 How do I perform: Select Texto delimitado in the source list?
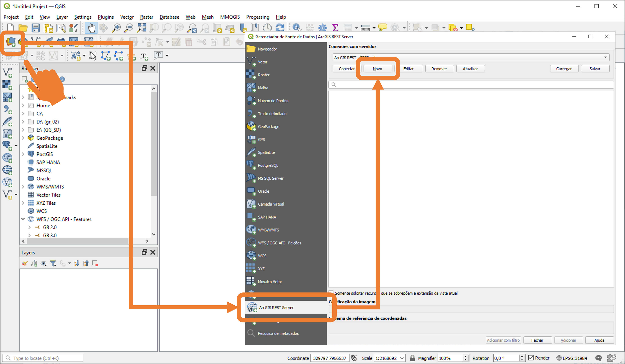coord(286,114)
